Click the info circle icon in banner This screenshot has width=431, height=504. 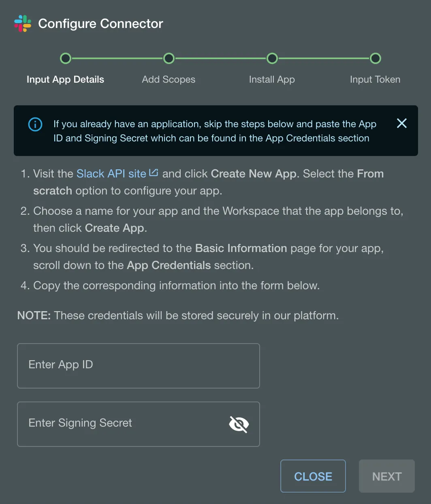[35, 124]
